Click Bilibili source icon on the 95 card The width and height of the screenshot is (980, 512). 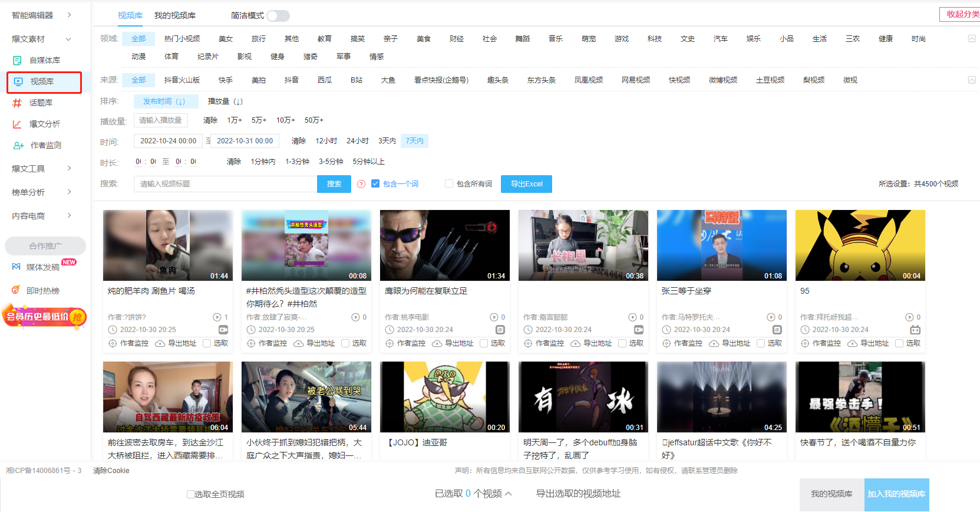915,330
